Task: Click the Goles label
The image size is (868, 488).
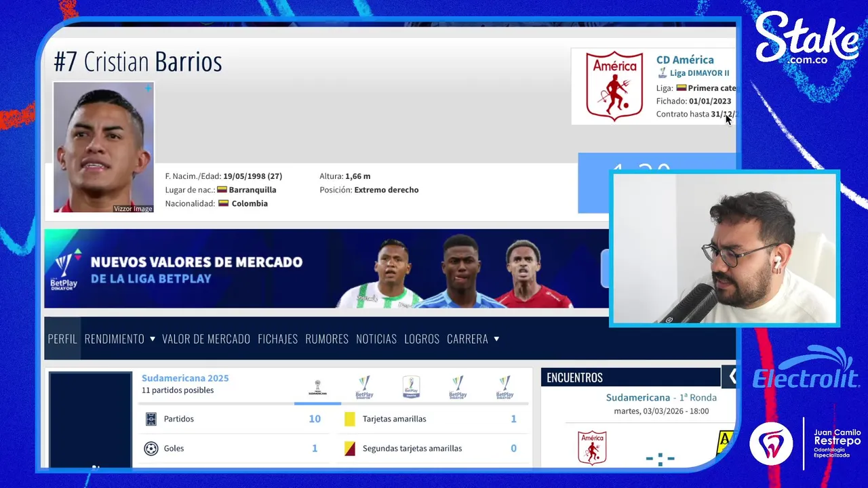Action: (x=174, y=448)
